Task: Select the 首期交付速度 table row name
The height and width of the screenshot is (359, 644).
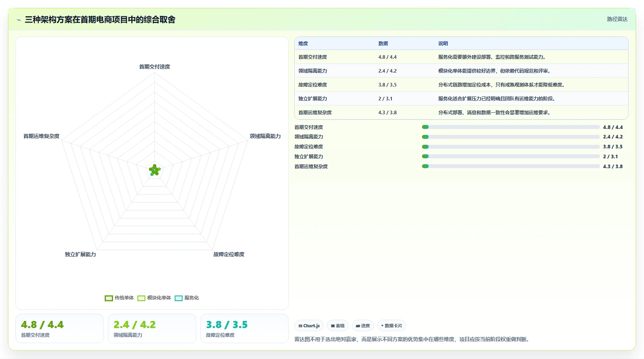Action: (x=312, y=57)
